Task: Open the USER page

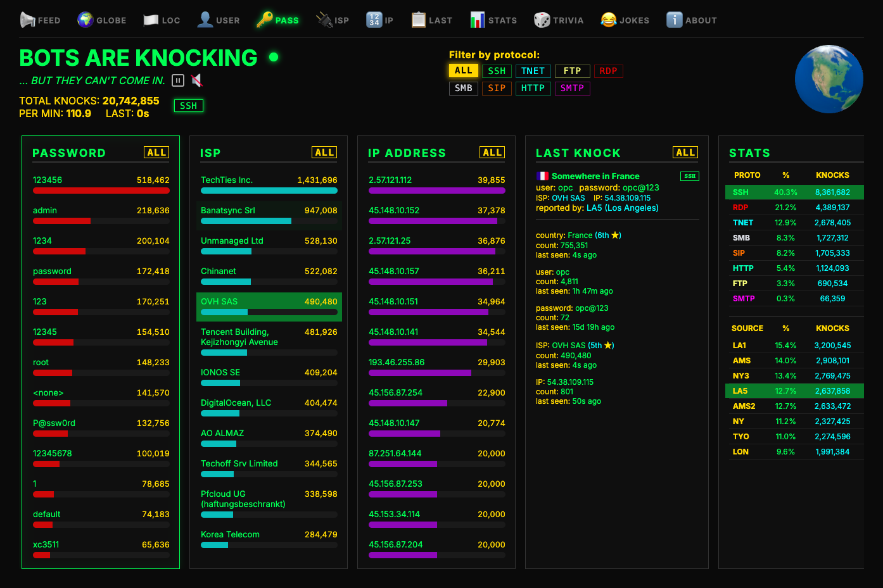Action: (x=219, y=20)
